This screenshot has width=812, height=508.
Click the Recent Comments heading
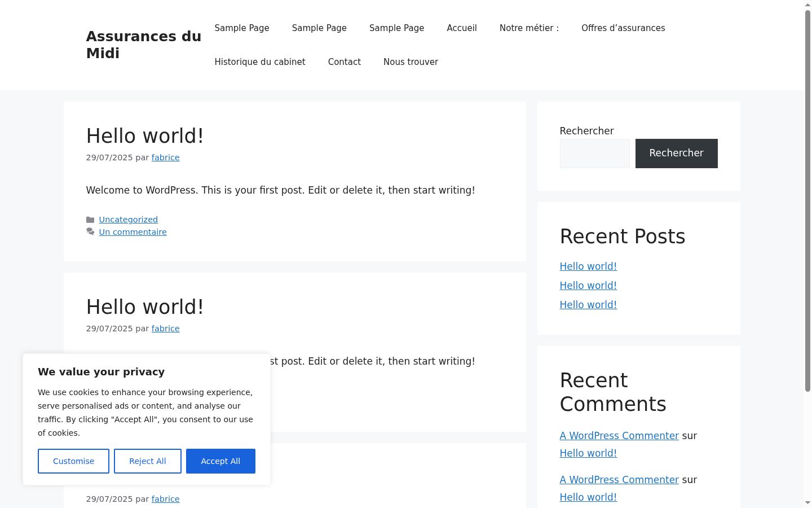coord(613,392)
